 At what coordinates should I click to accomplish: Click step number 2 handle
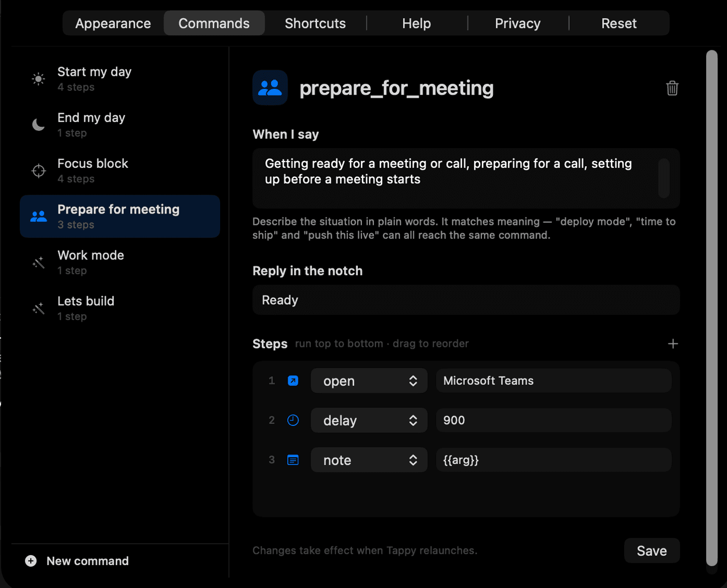pyautogui.click(x=272, y=420)
